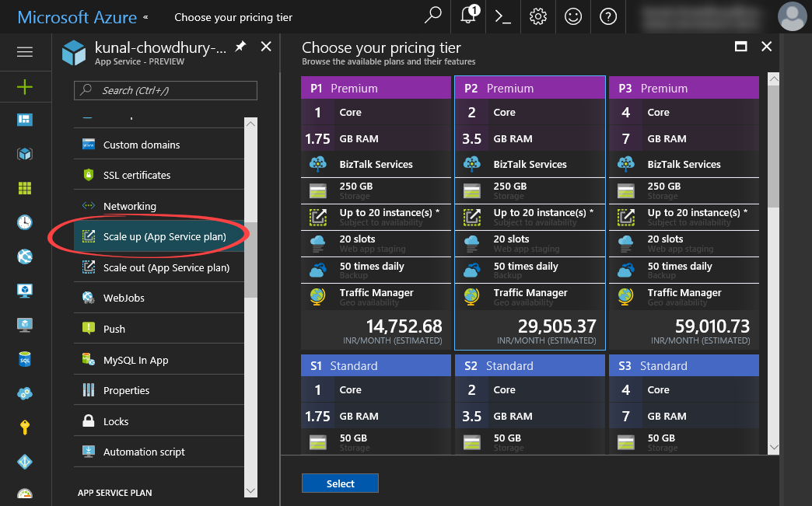Open Recent clock icon in sidebar
This screenshot has height=506, width=812.
(25, 222)
